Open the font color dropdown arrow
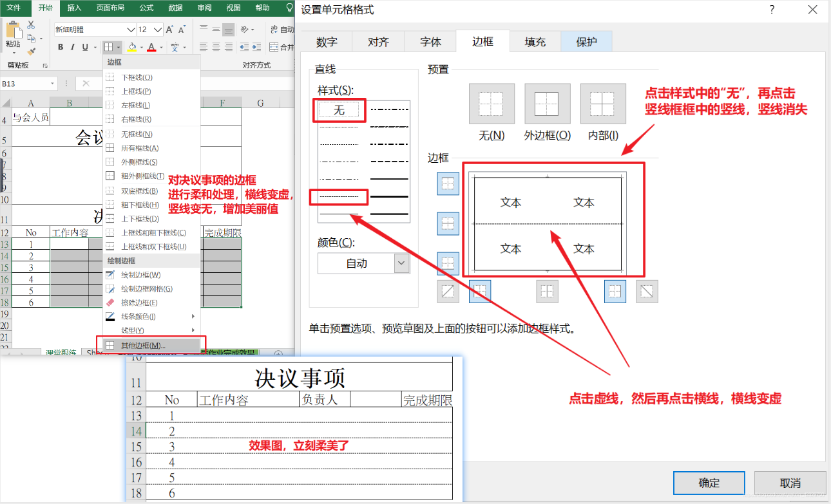Screen dimensions: 831x504 [162, 47]
